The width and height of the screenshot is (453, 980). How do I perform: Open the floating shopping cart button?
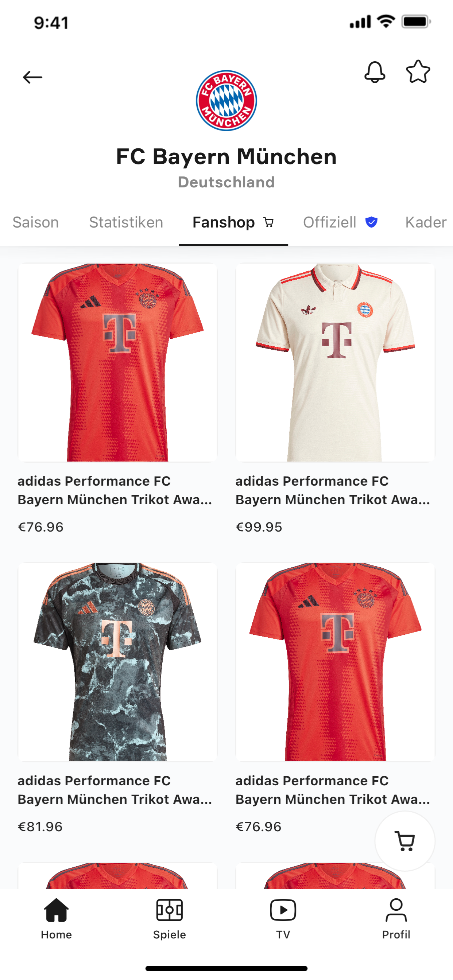[404, 841]
